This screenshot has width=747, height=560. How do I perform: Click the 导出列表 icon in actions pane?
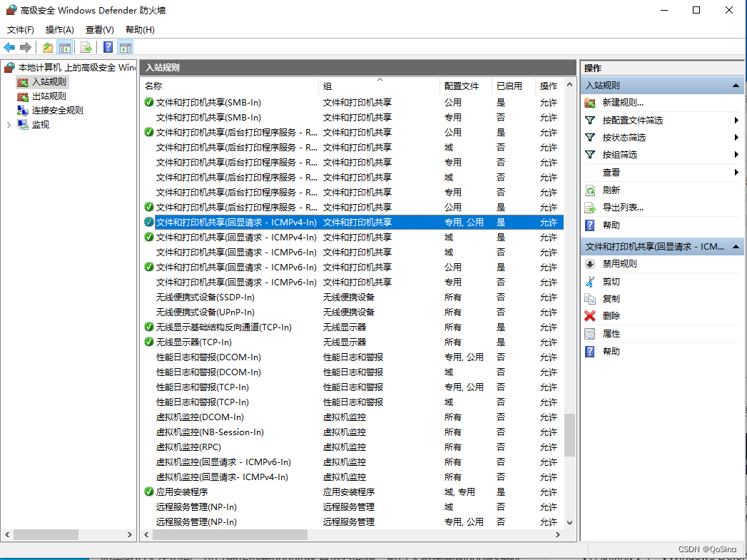tap(590, 208)
